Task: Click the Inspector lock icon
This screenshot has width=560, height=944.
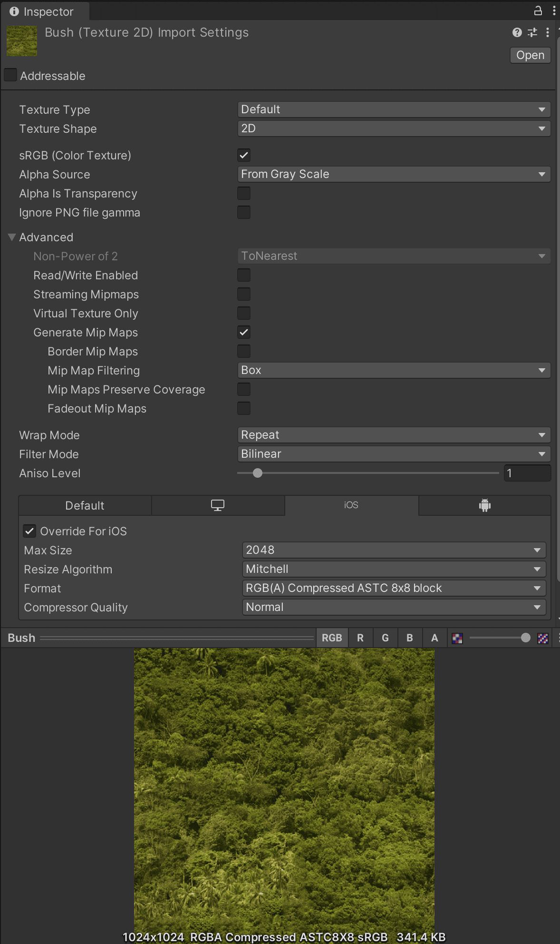Action: (x=538, y=10)
